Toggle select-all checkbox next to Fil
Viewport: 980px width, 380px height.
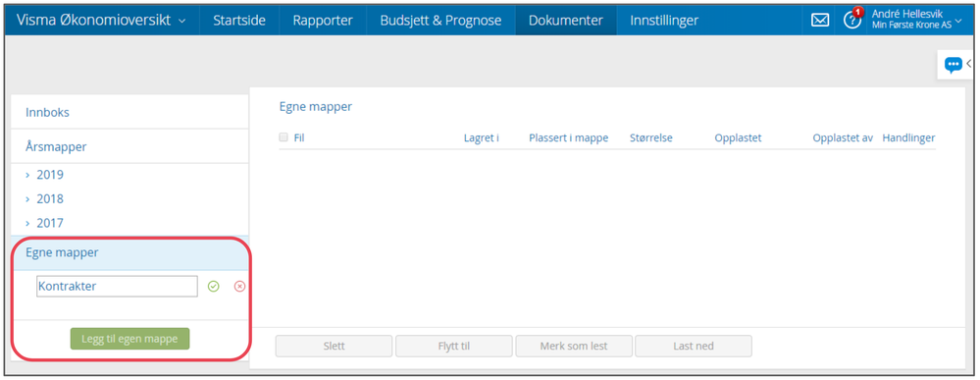tap(284, 137)
